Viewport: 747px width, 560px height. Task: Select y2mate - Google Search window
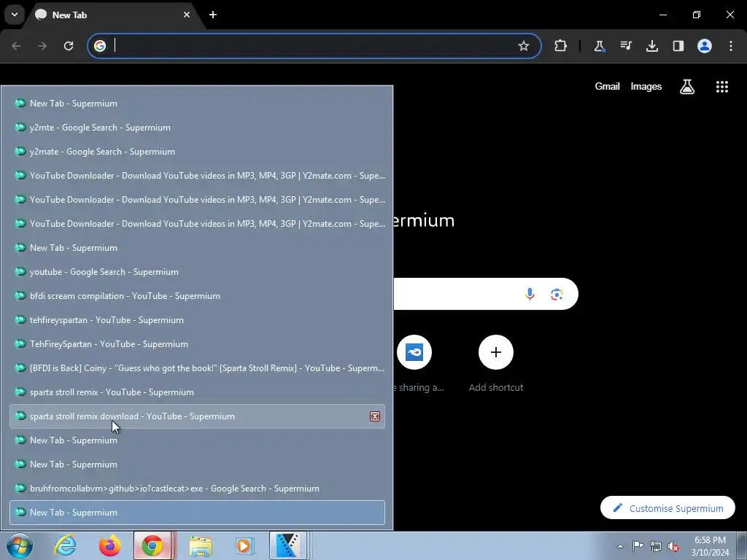(197, 152)
